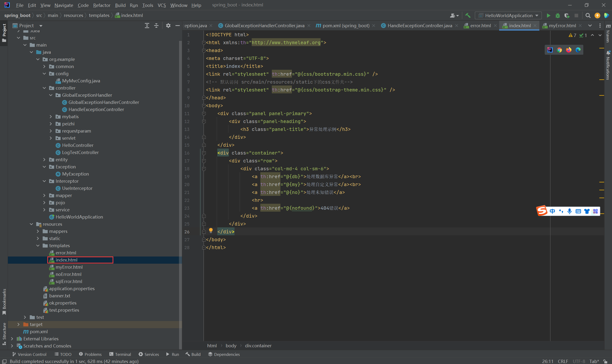Expand the mybatis package folder
612x364 pixels.
tap(51, 117)
